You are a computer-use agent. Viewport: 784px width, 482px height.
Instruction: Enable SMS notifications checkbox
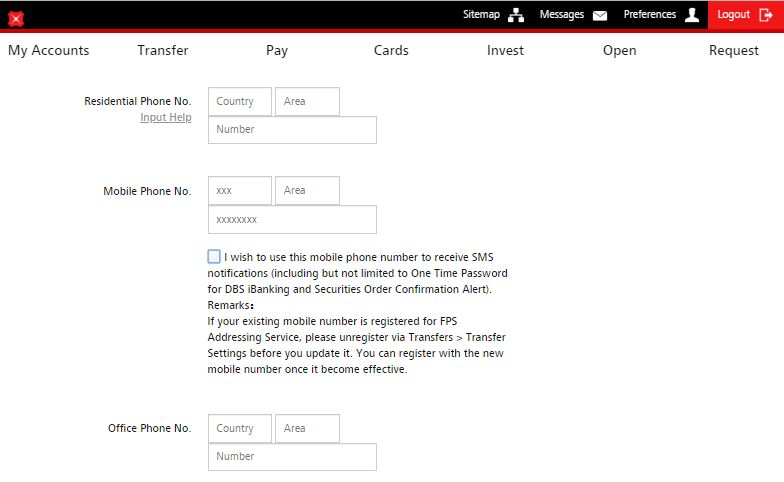pos(214,257)
